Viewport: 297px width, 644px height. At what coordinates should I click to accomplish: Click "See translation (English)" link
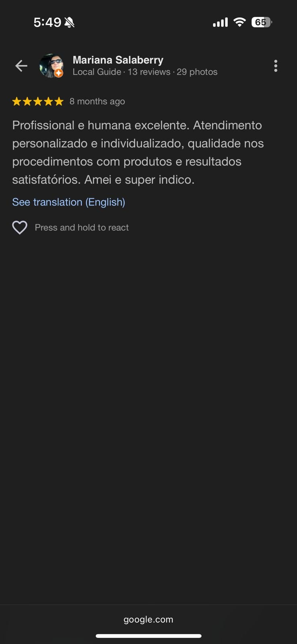coord(68,202)
